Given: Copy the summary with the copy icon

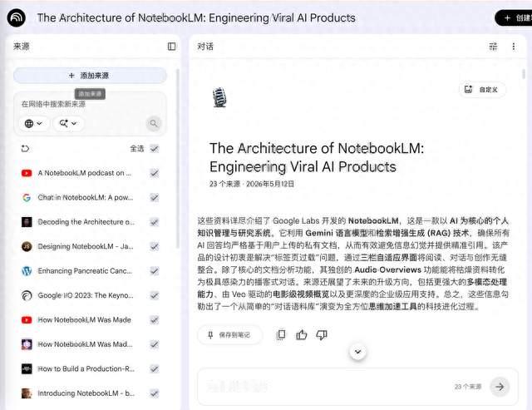Looking at the screenshot, I should click(281, 335).
